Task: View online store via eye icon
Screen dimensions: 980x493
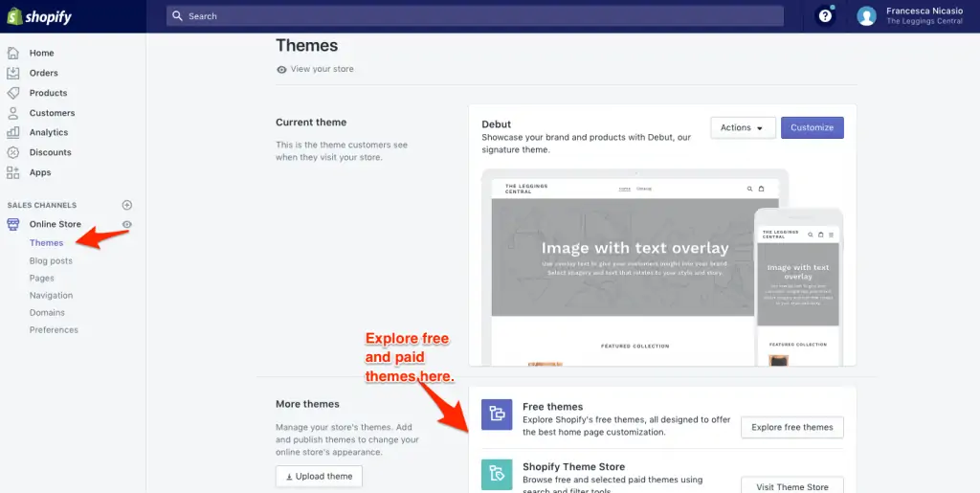Action: pyautogui.click(x=127, y=224)
